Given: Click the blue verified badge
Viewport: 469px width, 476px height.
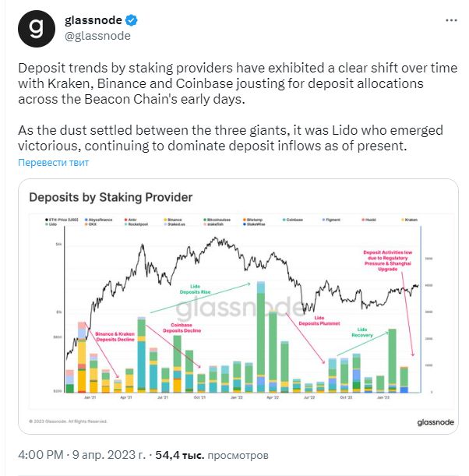Looking at the screenshot, I should coord(131,20).
